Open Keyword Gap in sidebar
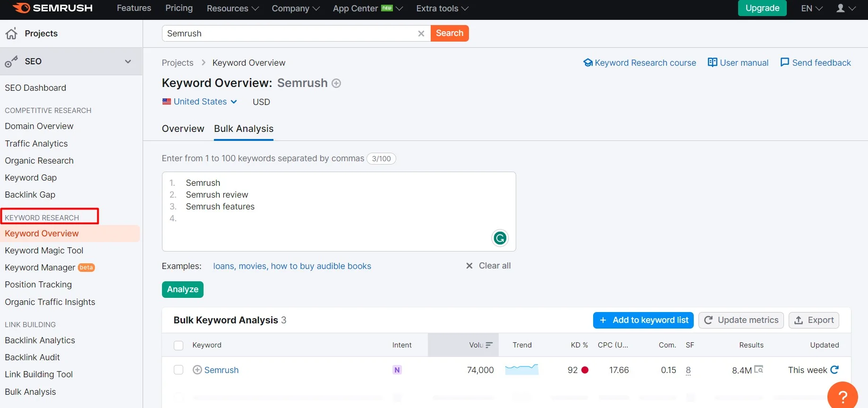 coord(31,178)
